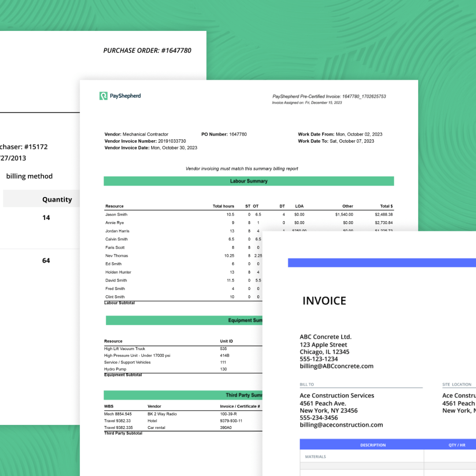Select Clint Smith in labour table

click(x=115, y=297)
